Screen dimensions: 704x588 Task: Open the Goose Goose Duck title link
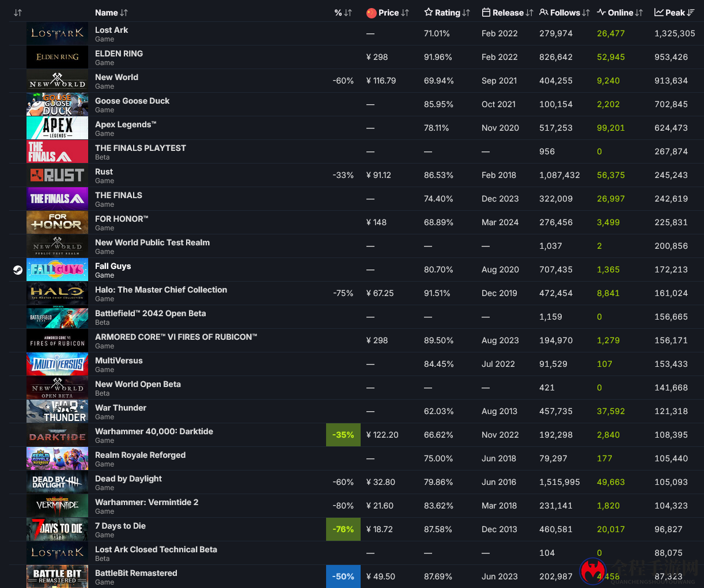click(132, 101)
